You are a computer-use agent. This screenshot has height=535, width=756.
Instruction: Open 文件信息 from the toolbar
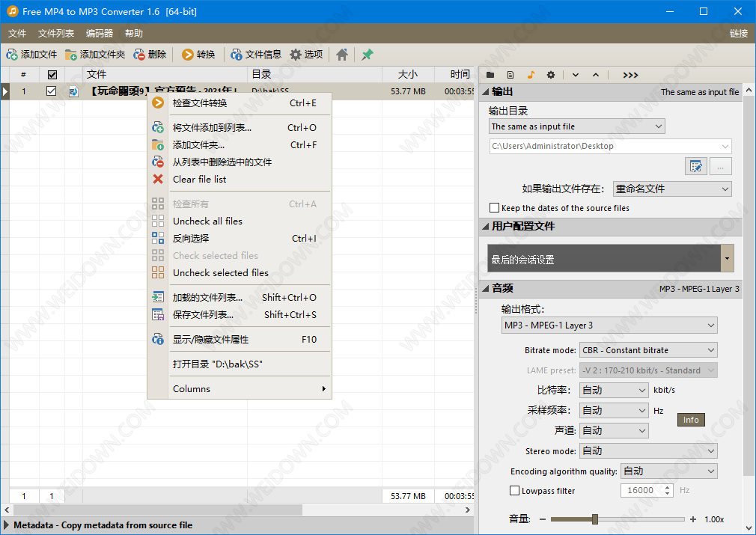(237, 55)
